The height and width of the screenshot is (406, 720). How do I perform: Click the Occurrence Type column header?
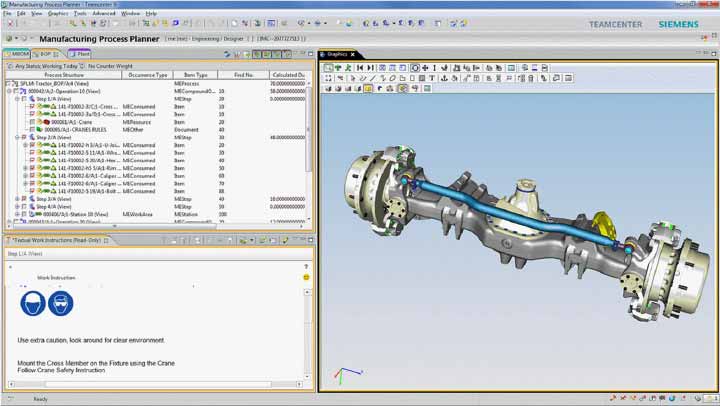[148, 75]
